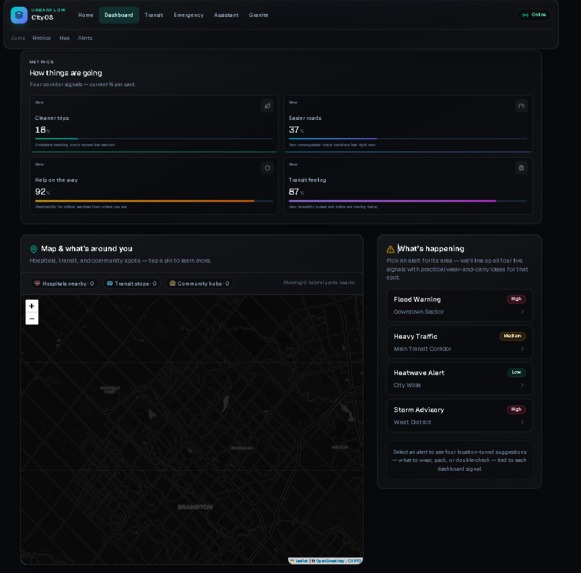The width and height of the screenshot is (581, 573).
Task: Click the Easier roads progress bar
Action: tap(408, 139)
